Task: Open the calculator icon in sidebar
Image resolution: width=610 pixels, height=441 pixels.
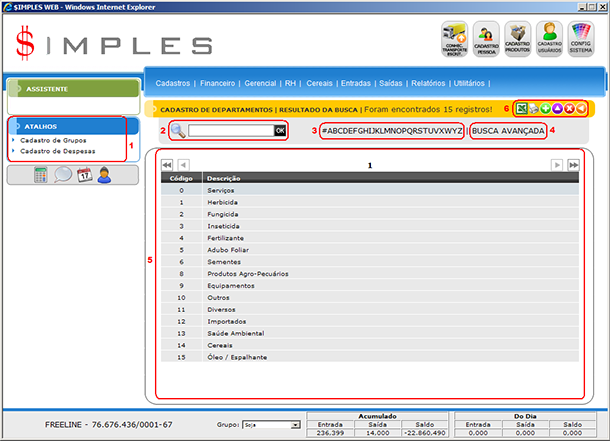Action: [40, 175]
